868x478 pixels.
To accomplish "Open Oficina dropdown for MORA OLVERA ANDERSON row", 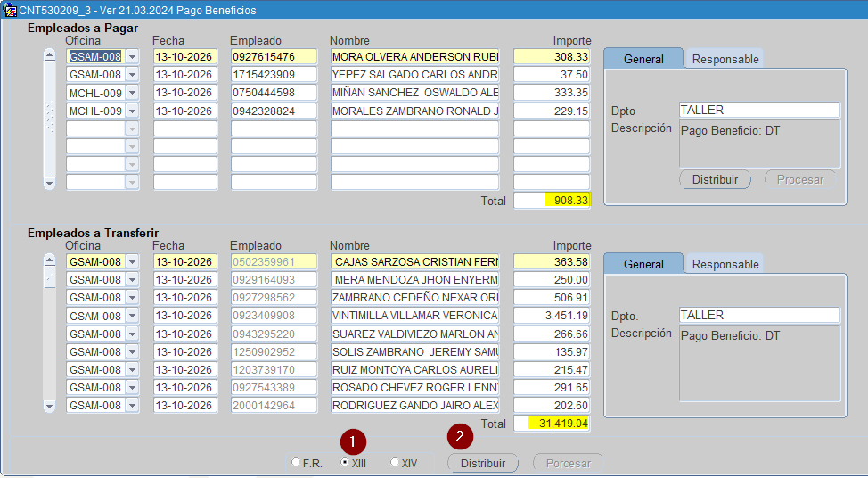I will click(x=132, y=56).
